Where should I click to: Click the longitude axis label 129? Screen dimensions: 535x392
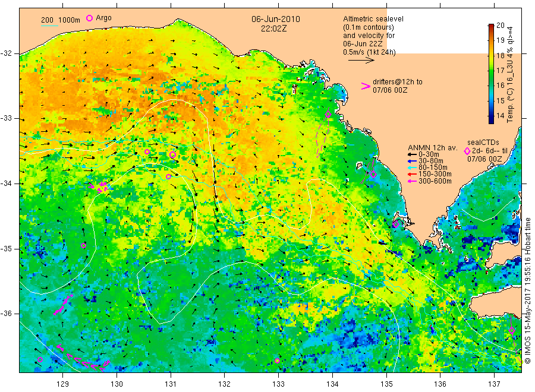coord(63,384)
